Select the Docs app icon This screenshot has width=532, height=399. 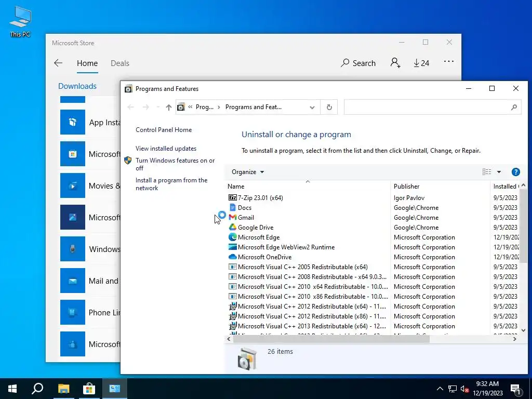click(x=232, y=208)
